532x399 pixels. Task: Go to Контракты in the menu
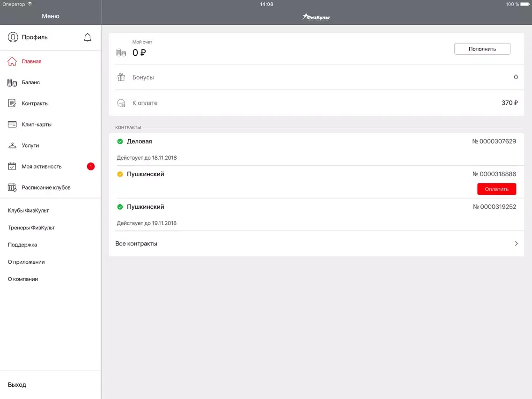(51, 103)
